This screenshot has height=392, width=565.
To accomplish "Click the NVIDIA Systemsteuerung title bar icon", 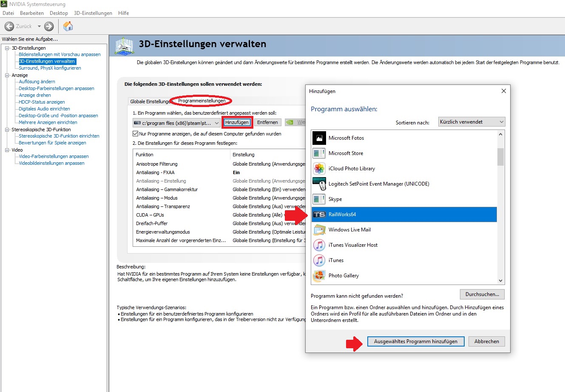I will (x=4, y=4).
